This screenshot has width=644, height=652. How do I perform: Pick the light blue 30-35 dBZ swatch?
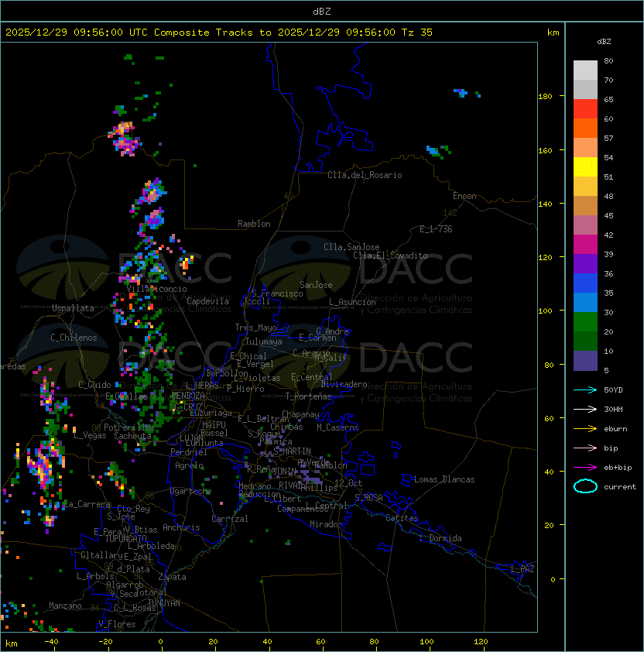(585, 302)
